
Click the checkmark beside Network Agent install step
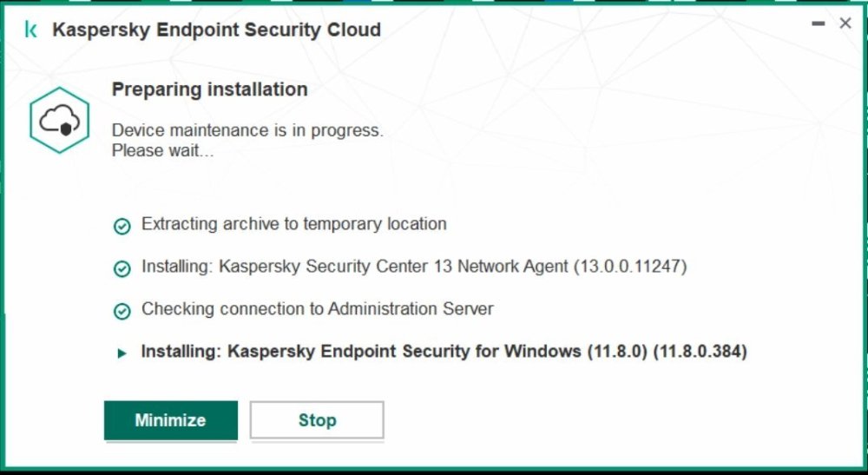(x=122, y=268)
